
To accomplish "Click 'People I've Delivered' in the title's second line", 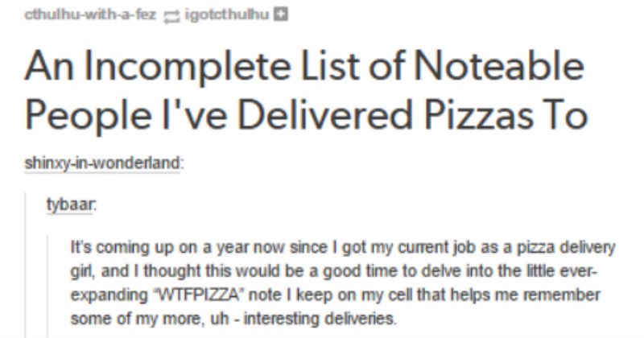I will pos(218,115).
